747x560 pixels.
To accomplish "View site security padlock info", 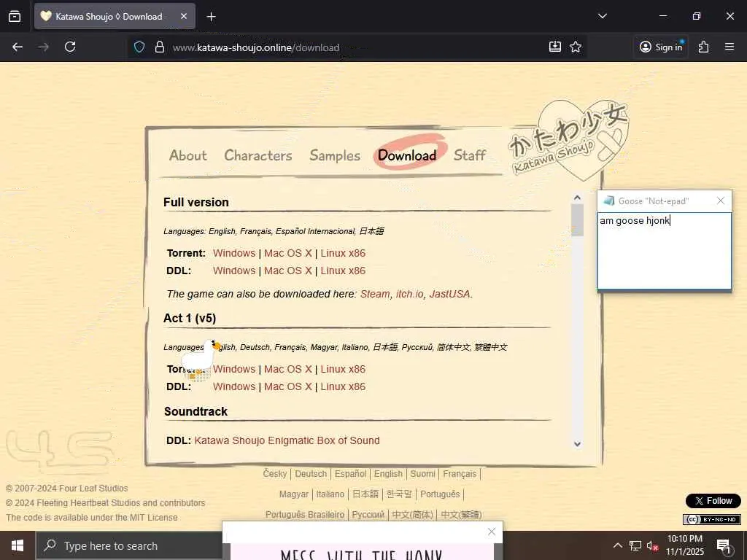I will [160, 47].
